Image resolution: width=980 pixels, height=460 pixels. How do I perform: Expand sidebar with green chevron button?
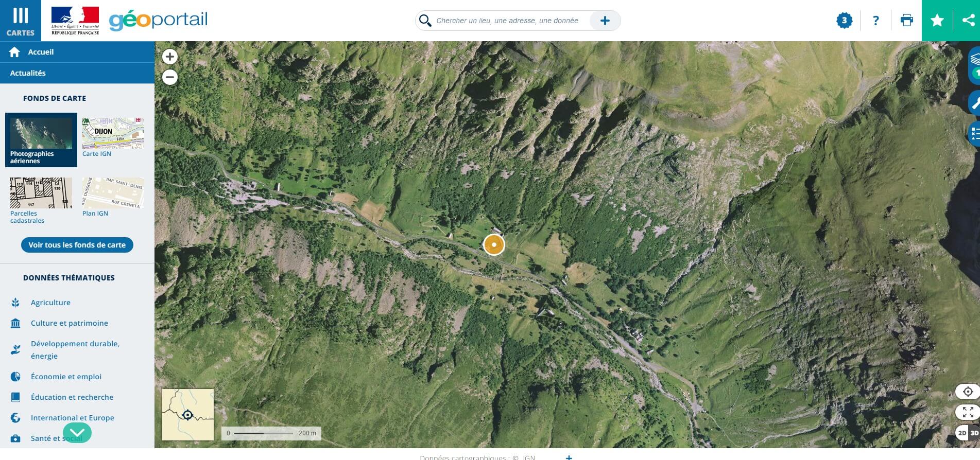pos(77,432)
